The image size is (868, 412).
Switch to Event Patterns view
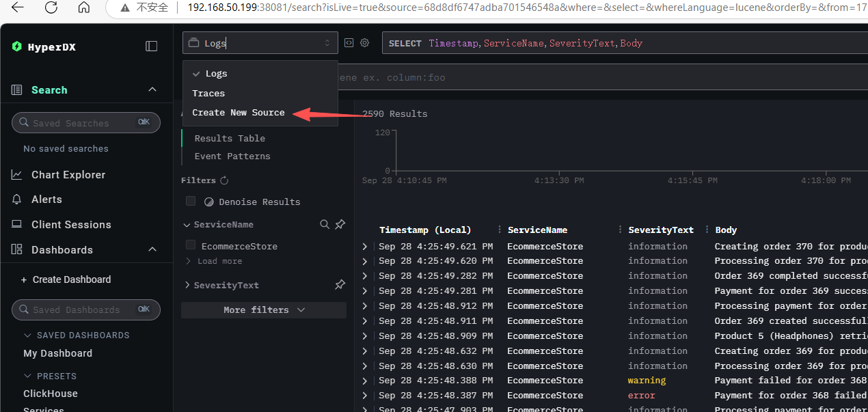click(232, 156)
